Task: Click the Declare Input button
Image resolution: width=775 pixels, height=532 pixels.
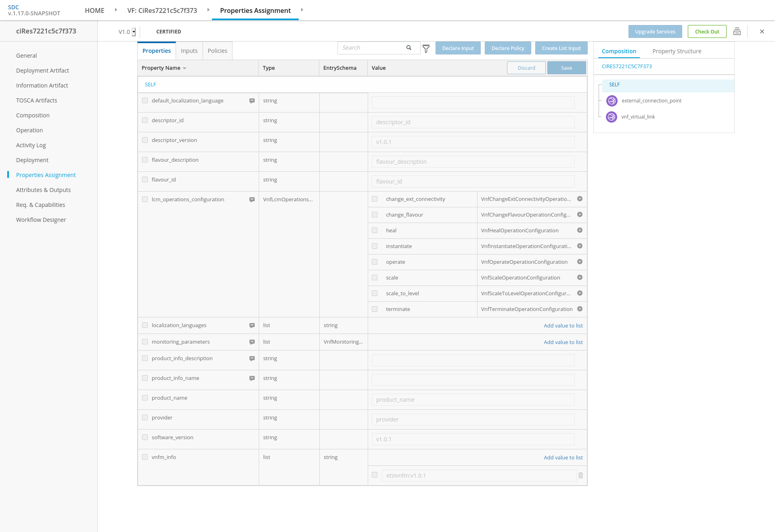Action: [458, 48]
